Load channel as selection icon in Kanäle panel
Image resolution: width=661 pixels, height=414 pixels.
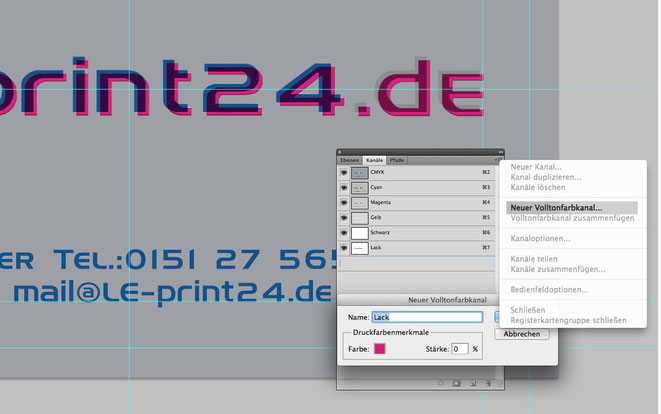click(441, 383)
